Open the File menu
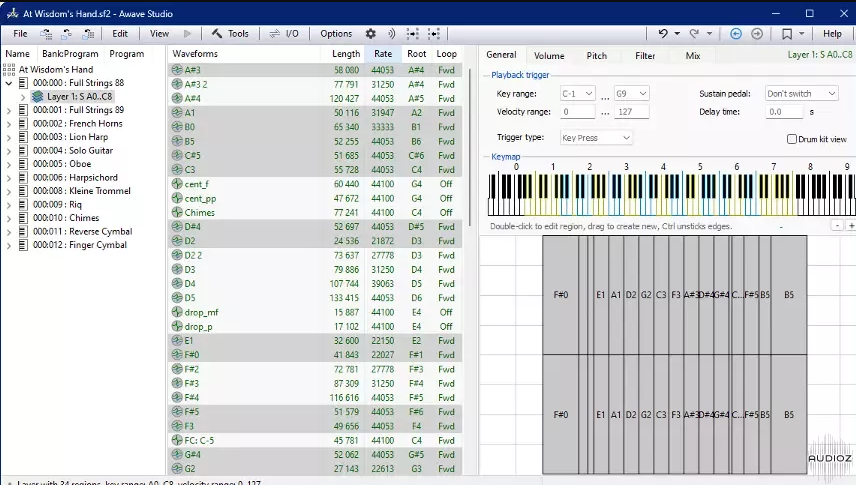 20,34
